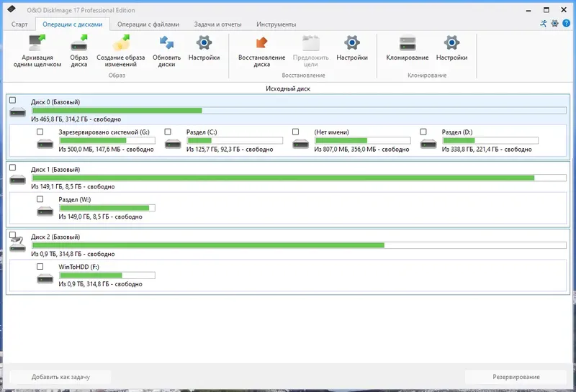Refresh drives with Обновить диски

pos(166,50)
